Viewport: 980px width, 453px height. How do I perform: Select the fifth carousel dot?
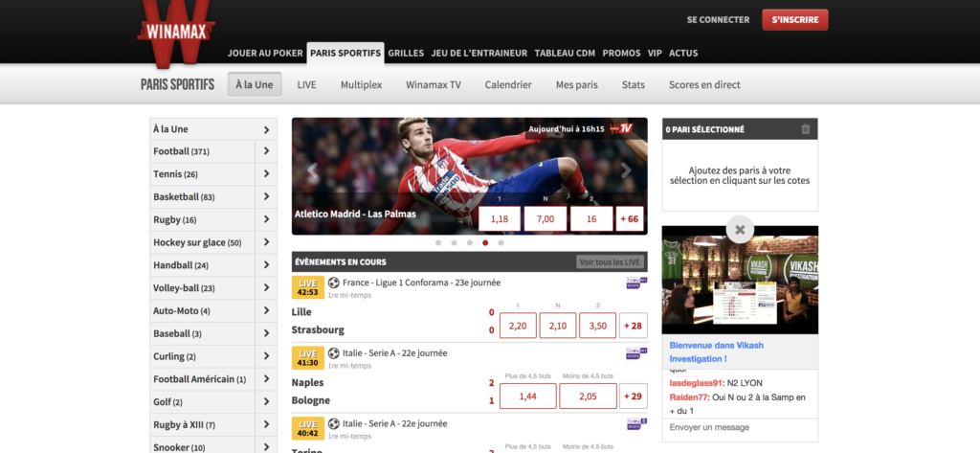coord(501,242)
